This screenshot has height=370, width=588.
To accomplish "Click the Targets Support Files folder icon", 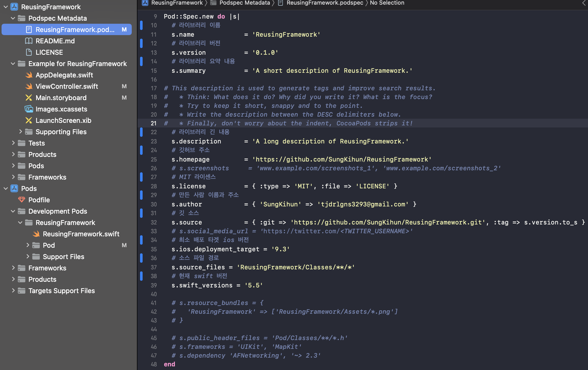I will point(21,291).
